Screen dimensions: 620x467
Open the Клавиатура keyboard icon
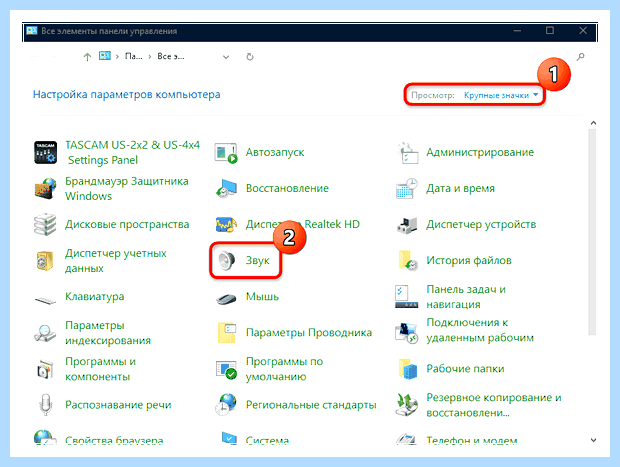tap(45, 300)
